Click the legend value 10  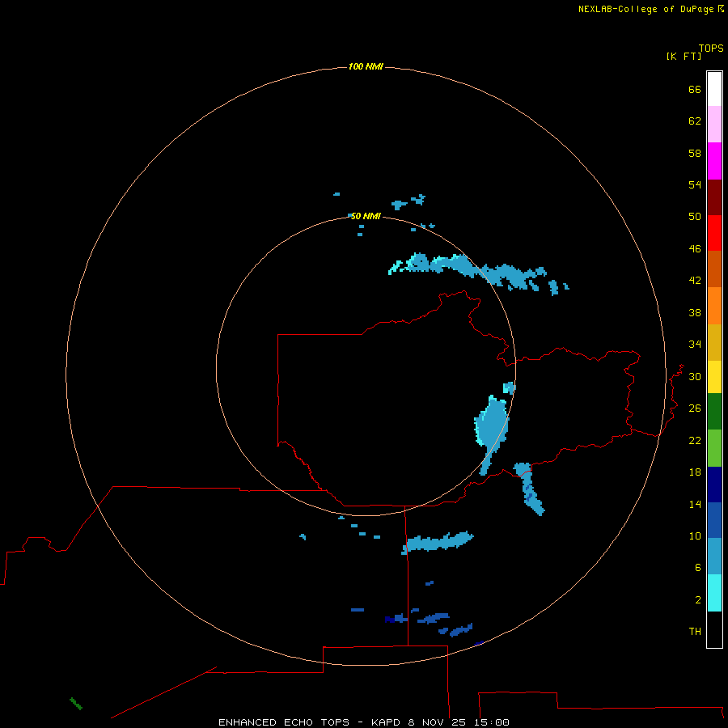[695, 535]
